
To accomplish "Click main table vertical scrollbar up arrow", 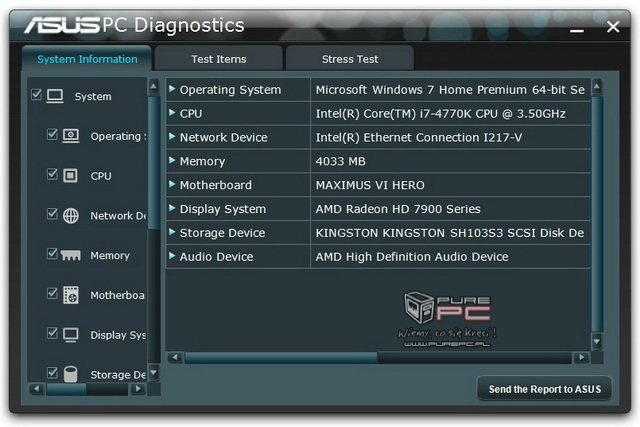I will coord(597,87).
